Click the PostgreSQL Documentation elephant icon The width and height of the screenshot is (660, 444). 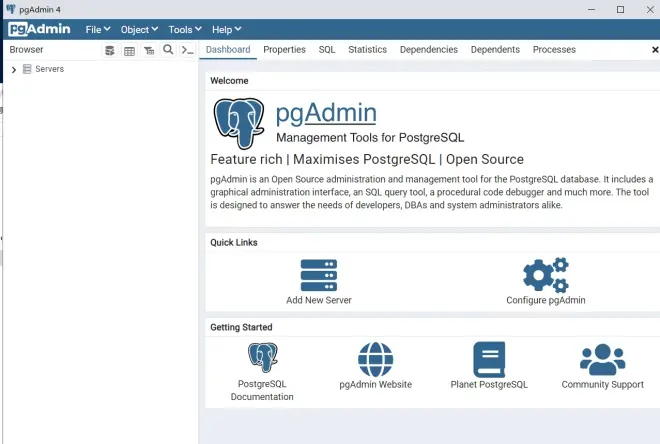point(263,357)
